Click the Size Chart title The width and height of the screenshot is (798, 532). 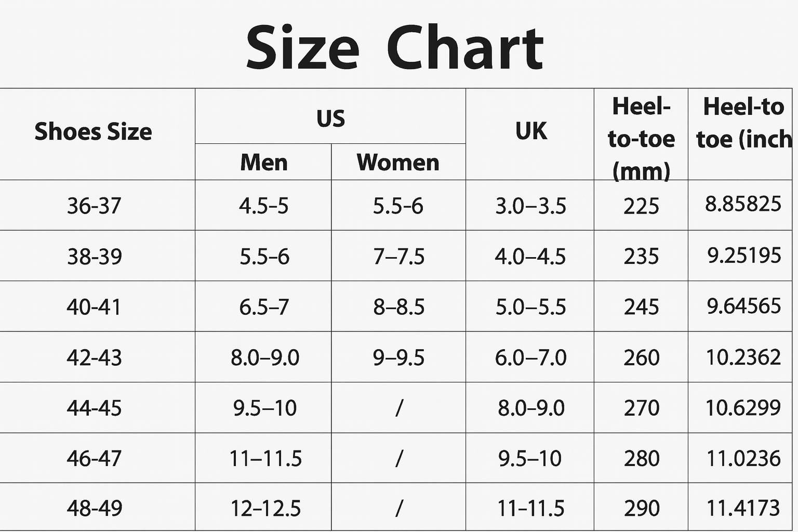coord(394,48)
